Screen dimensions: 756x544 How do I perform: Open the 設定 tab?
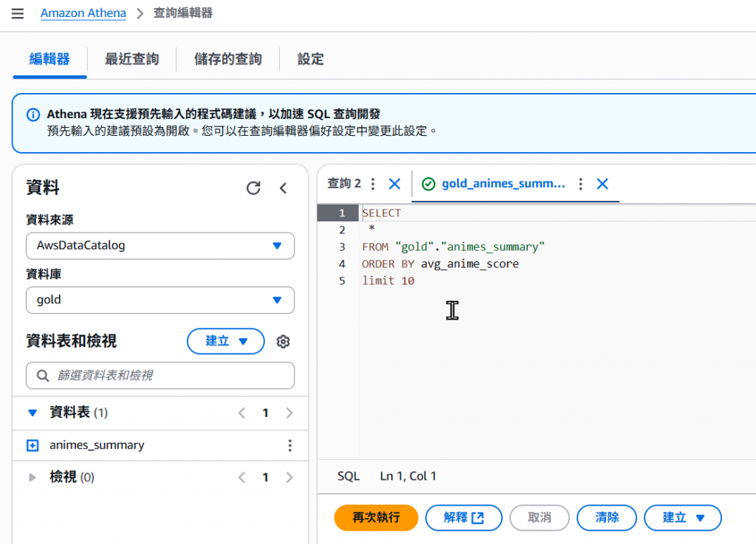point(311,59)
